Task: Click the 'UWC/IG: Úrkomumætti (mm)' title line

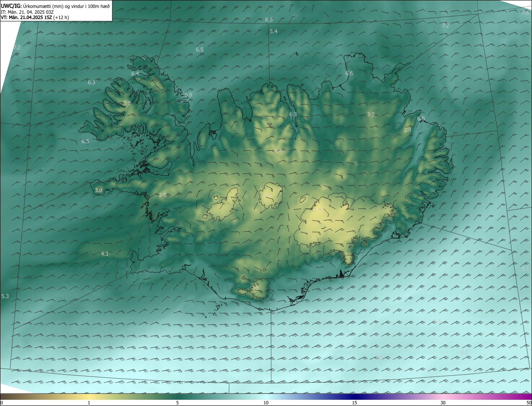Action: 55,6
